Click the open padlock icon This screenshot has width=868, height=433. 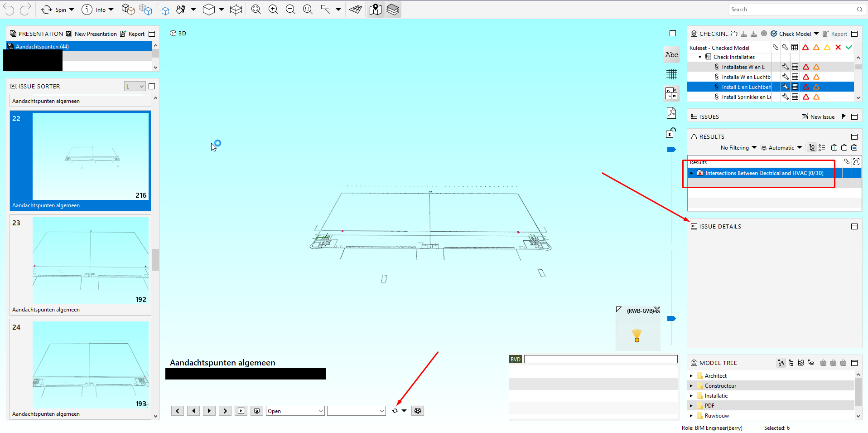pos(671,132)
